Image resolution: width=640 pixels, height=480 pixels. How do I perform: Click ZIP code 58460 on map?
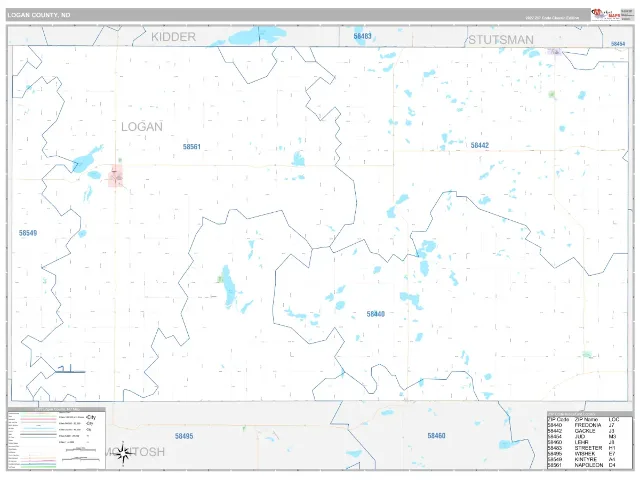tap(436, 436)
